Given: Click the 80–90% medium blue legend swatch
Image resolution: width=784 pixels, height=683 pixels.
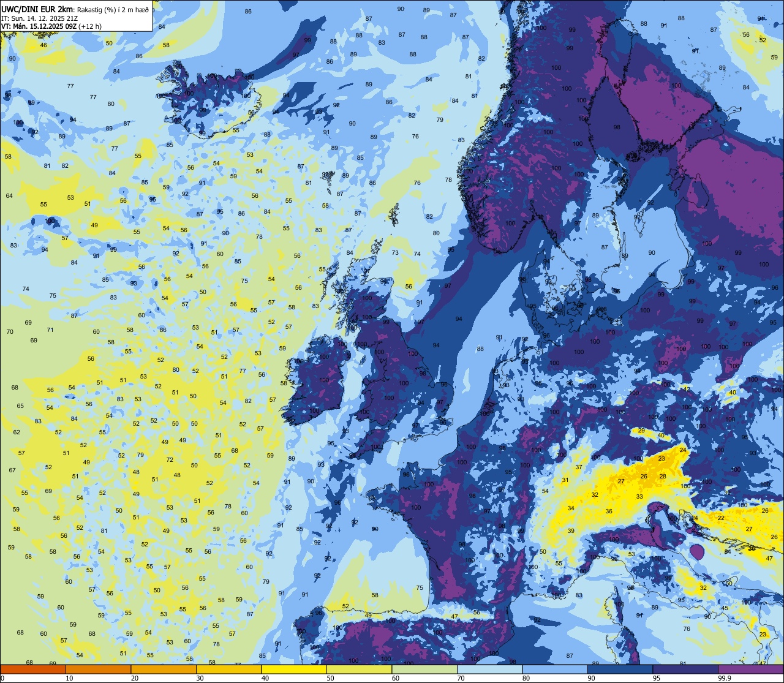Looking at the screenshot, I should [x=555, y=669].
